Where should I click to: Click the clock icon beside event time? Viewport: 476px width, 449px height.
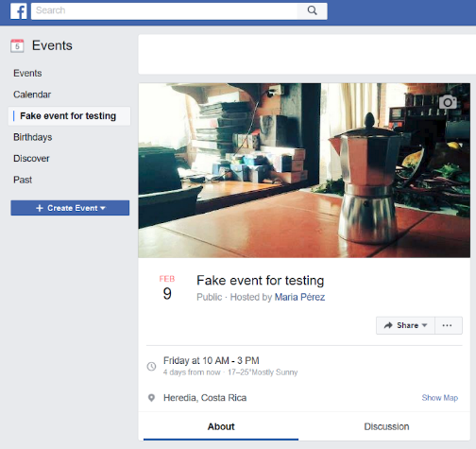click(151, 366)
